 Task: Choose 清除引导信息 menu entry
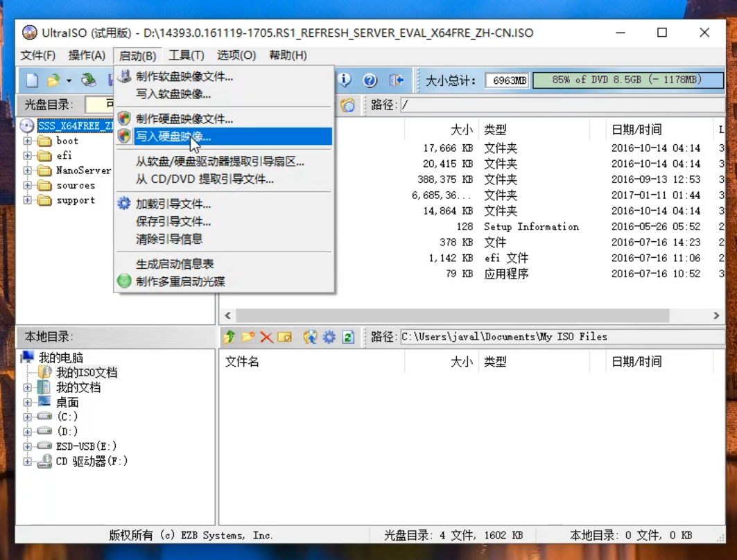click(224, 239)
